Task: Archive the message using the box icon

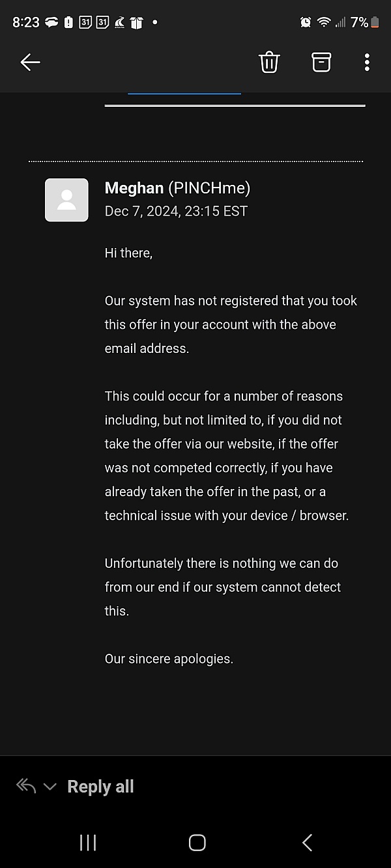Action: click(x=321, y=62)
